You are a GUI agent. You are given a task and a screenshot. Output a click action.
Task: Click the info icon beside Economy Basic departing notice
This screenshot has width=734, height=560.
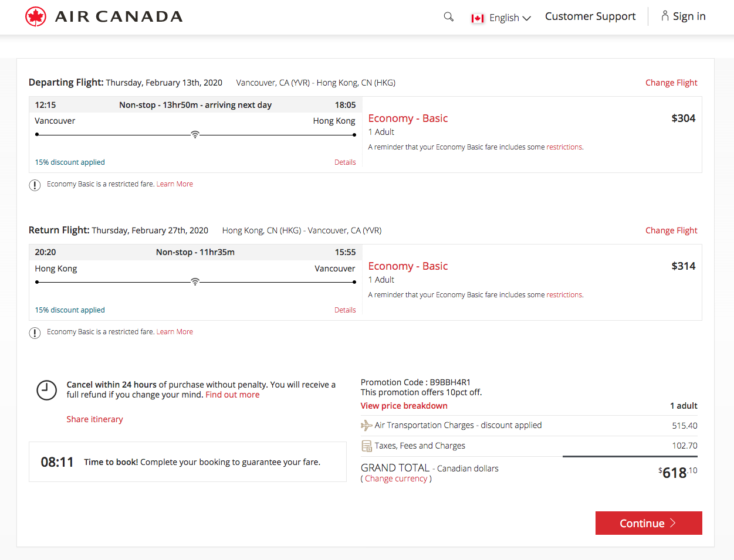[34, 185]
